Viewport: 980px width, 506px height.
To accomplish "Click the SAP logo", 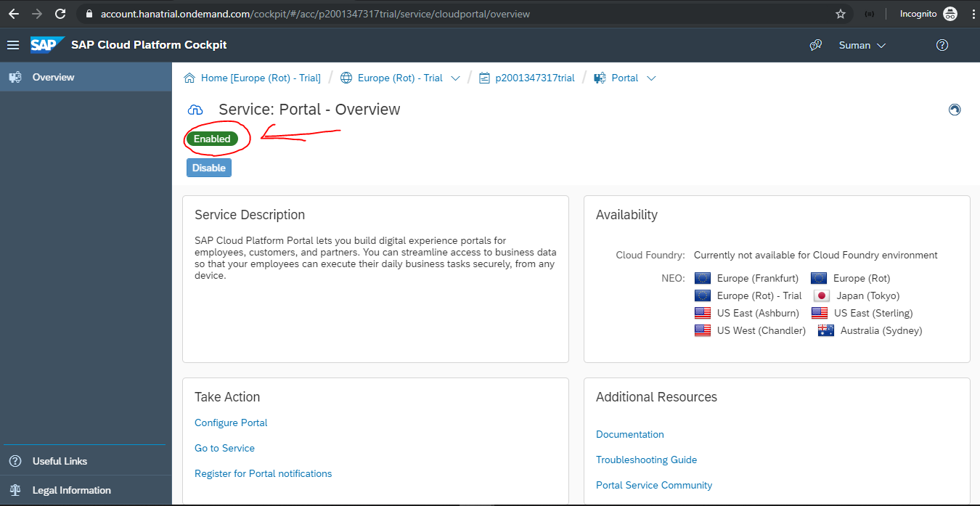I will 47,45.
